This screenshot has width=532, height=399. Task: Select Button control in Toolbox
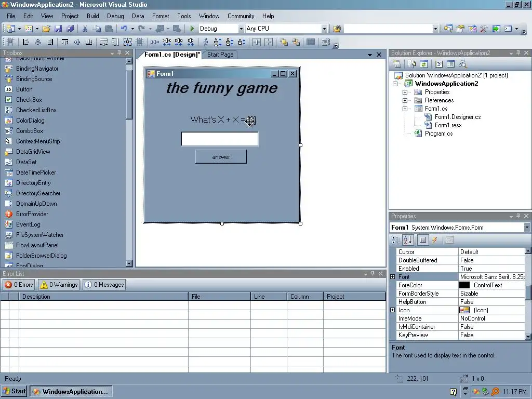(x=24, y=89)
